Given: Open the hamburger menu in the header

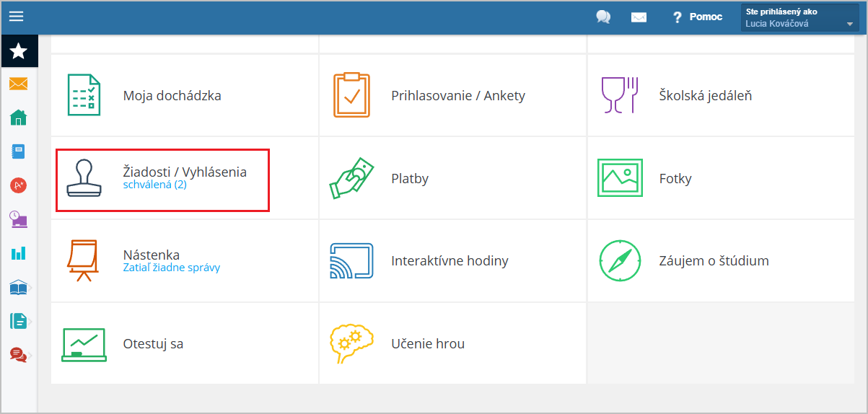Looking at the screenshot, I should (x=16, y=16).
